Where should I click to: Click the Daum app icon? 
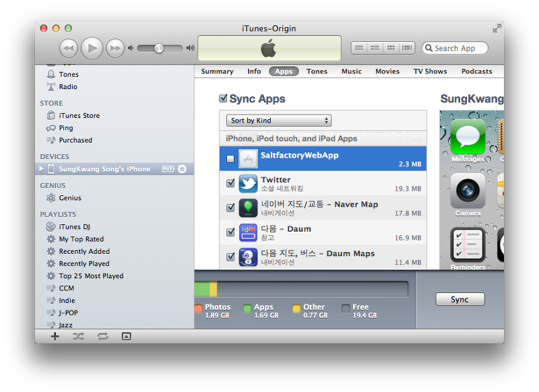click(248, 232)
